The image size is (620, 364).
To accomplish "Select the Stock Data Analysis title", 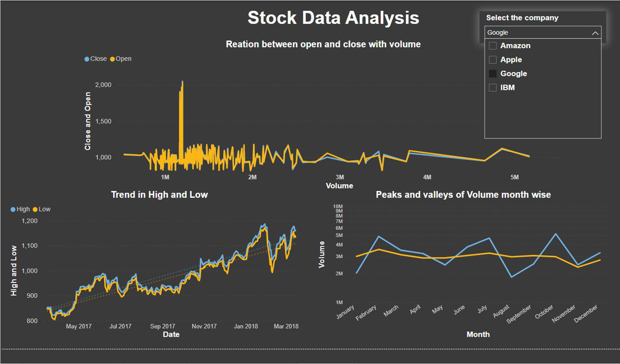I will 333,18.
